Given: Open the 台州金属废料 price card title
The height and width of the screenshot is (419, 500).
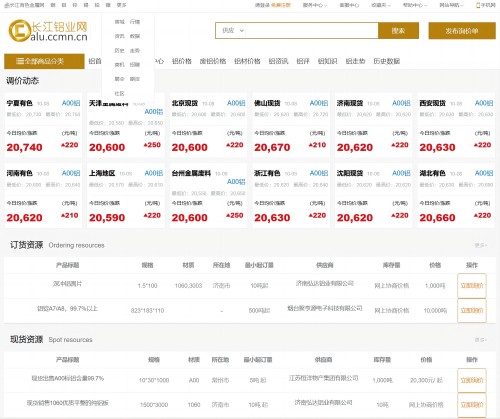Looking at the screenshot, I should (191, 173).
